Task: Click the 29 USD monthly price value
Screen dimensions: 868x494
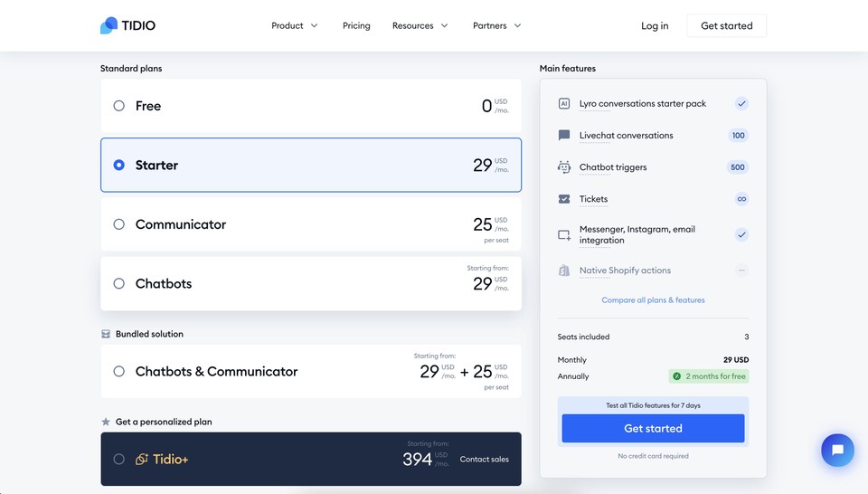Action: point(736,360)
